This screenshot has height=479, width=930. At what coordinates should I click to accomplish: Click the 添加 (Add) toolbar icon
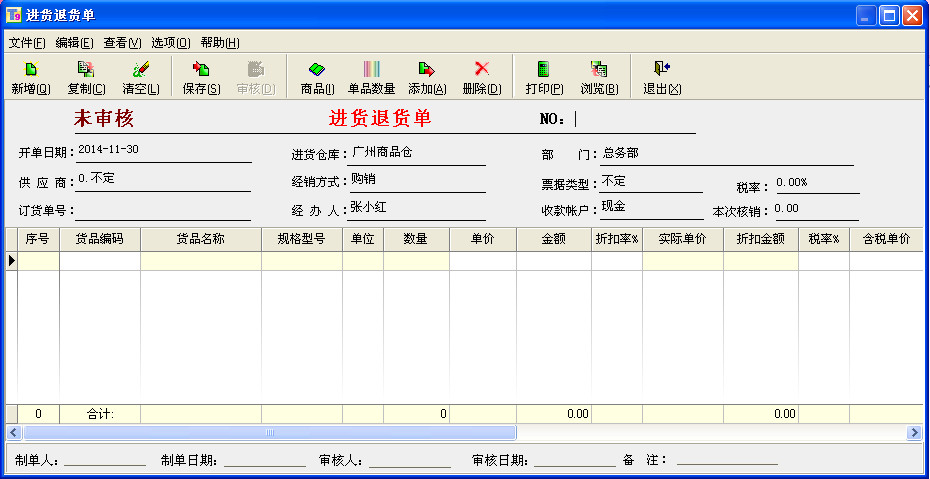(426, 69)
